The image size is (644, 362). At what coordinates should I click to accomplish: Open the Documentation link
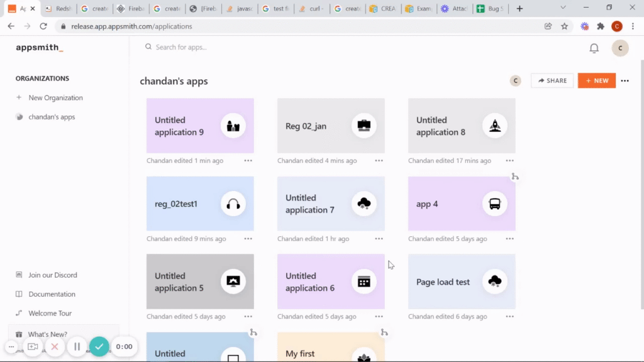45,294
